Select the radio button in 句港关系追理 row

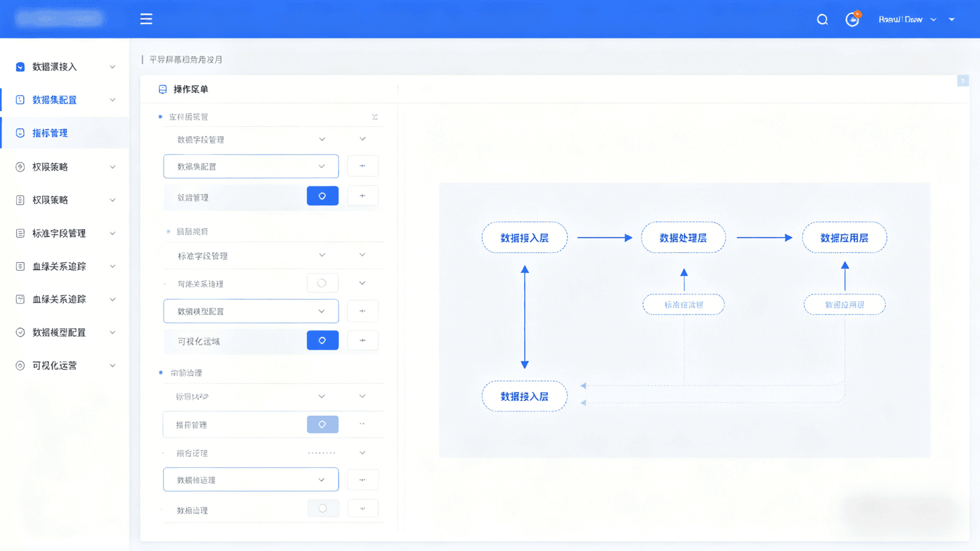[x=322, y=283]
